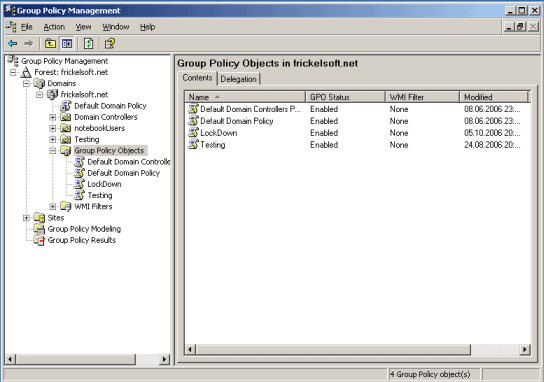Click the list pane horizontal scrollbar thumb
Viewport: 544px width, 382px height.
(333, 349)
